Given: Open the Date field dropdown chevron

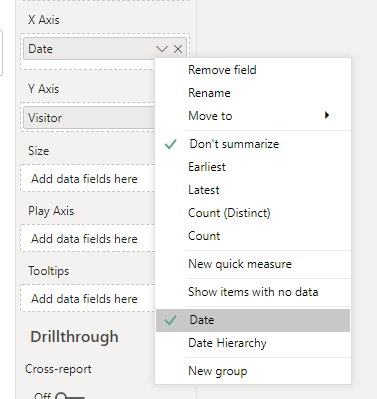Looking at the screenshot, I should coord(162,49).
